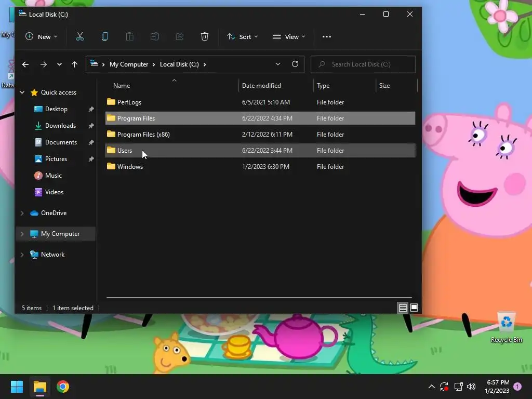This screenshot has height=399, width=532.
Task: Open Videos in the sidebar
Action: (54, 192)
